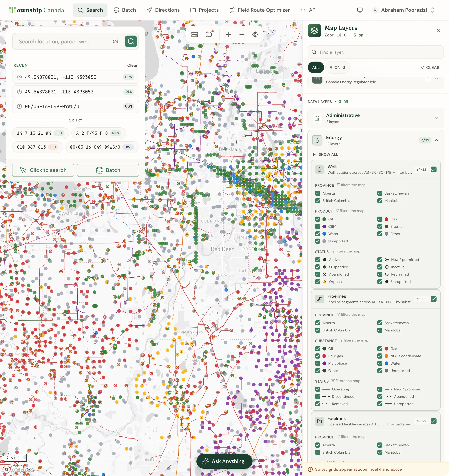Screen dimensions: 449x476
Task: Uncheck CBM product filter for Wells
Action: coord(318,226)
